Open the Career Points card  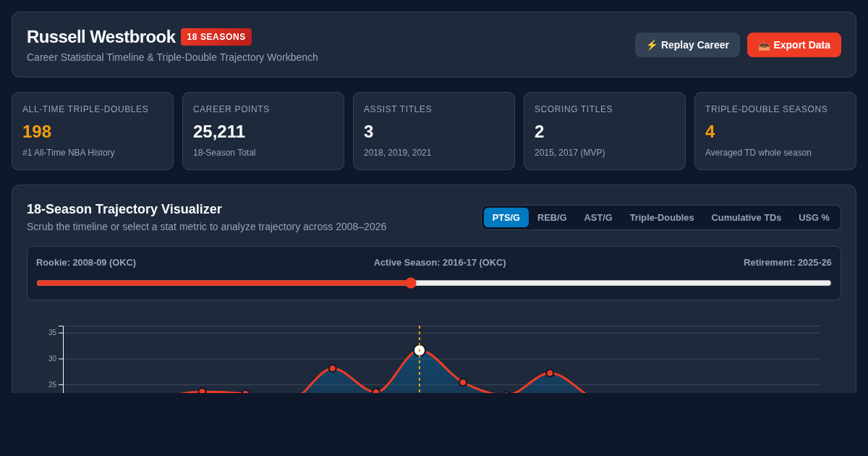point(263,131)
